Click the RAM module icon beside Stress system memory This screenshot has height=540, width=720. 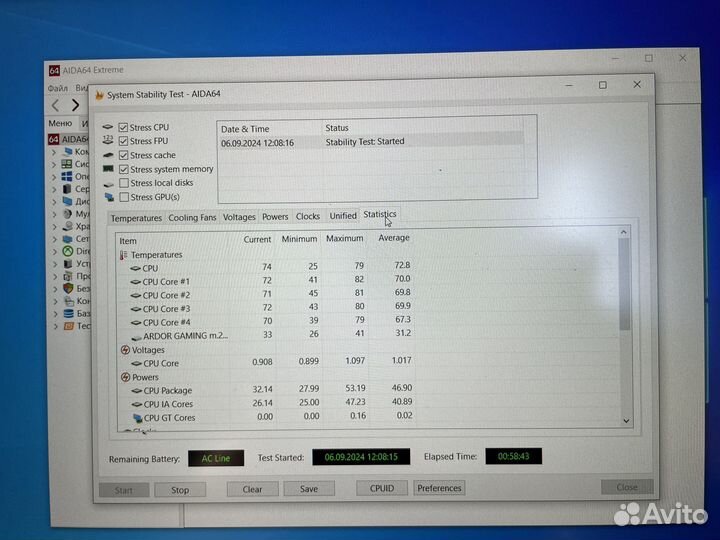(x=108, y=169)
